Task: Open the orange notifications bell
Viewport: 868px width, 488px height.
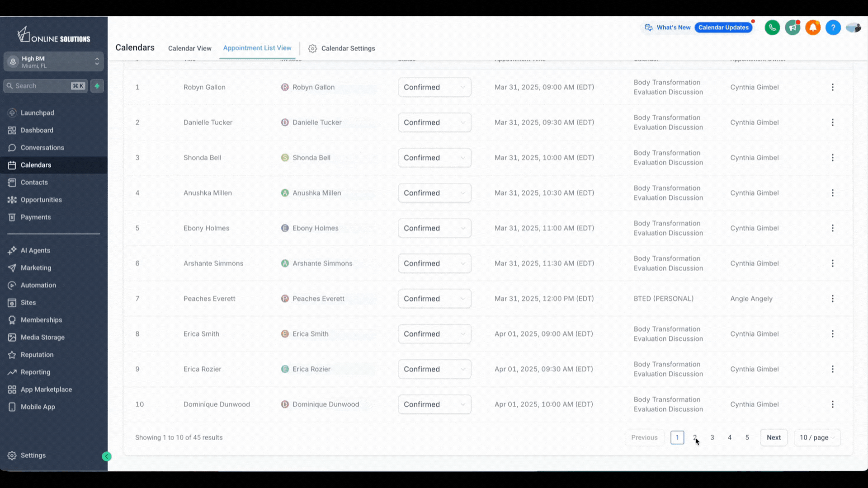Action: point(813,28)
